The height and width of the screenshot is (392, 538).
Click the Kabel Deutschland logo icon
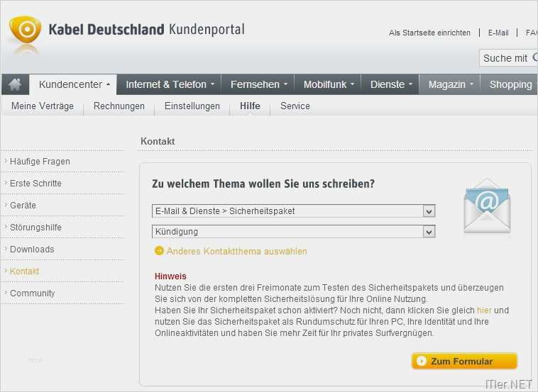pyautogui.click(x=25, y=30)
